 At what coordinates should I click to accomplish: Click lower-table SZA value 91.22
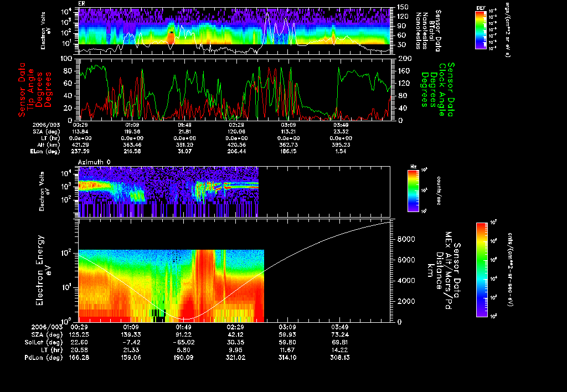tap(183, 334)
